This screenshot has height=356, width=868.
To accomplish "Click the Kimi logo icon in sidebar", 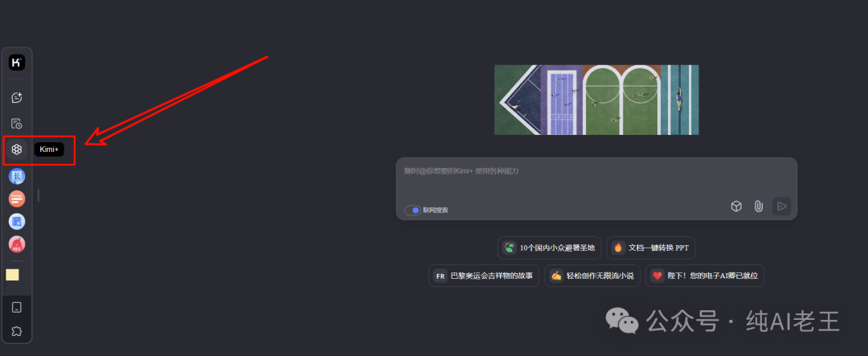I will point(17,63).
